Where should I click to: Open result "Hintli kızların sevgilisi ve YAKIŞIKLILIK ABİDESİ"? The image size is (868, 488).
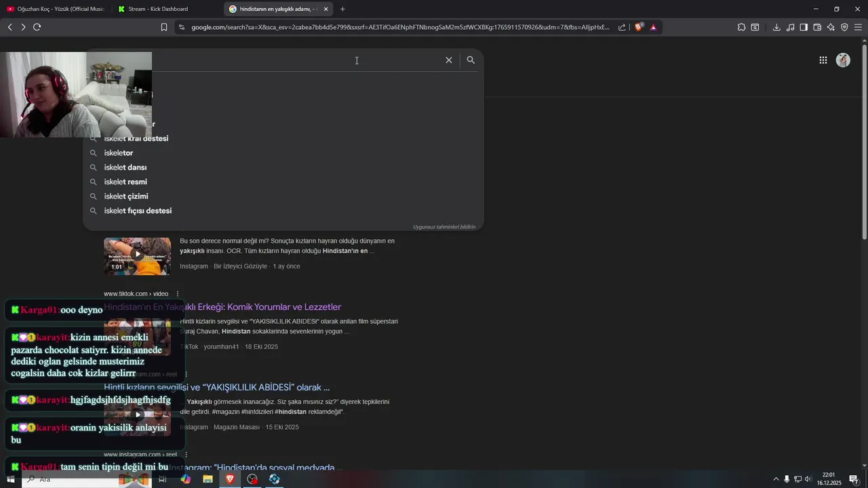coord(216,388)
